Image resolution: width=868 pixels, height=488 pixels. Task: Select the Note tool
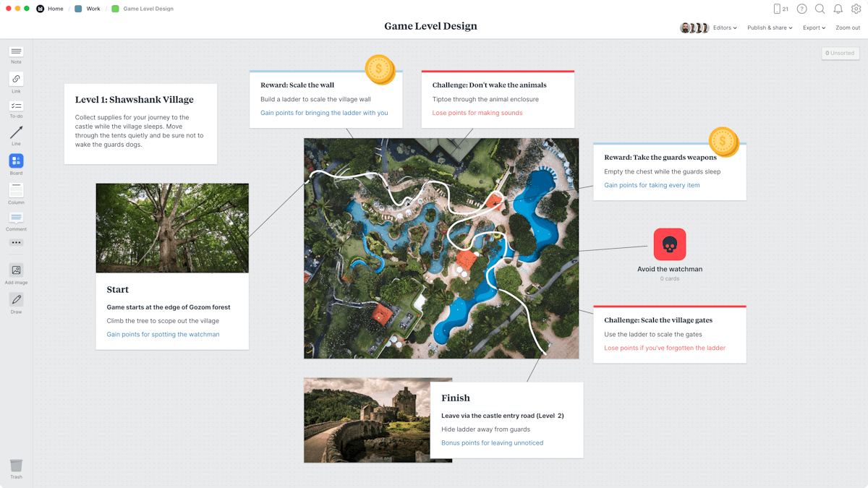[x=16, y=52]
